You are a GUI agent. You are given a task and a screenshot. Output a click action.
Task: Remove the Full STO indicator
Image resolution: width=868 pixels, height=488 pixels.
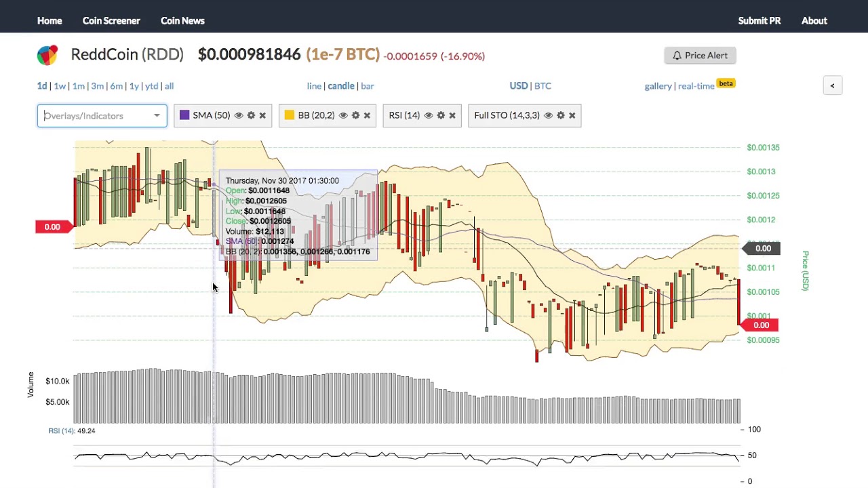572,115
